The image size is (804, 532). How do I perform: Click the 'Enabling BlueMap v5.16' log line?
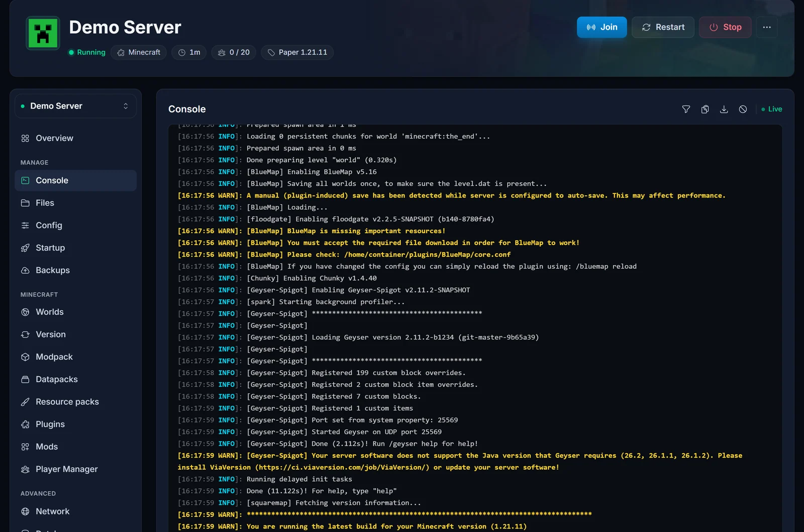tap(277, 172)
